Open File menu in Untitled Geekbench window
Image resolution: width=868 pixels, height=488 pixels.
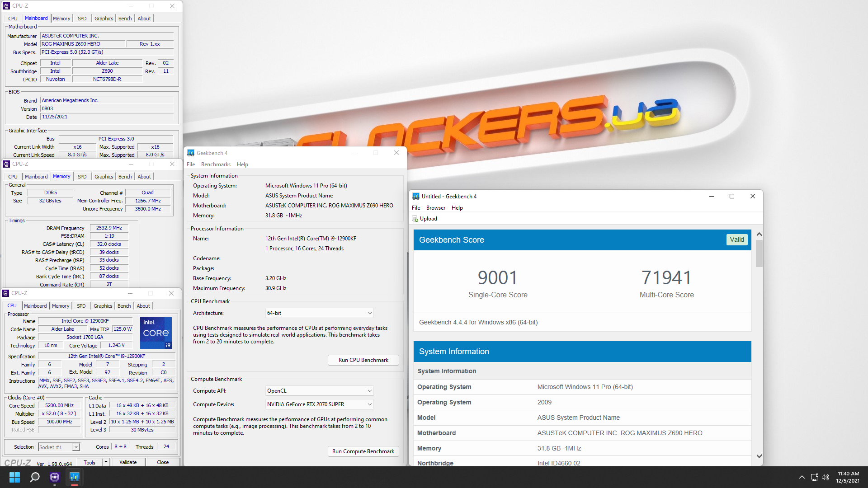[416, 208]
